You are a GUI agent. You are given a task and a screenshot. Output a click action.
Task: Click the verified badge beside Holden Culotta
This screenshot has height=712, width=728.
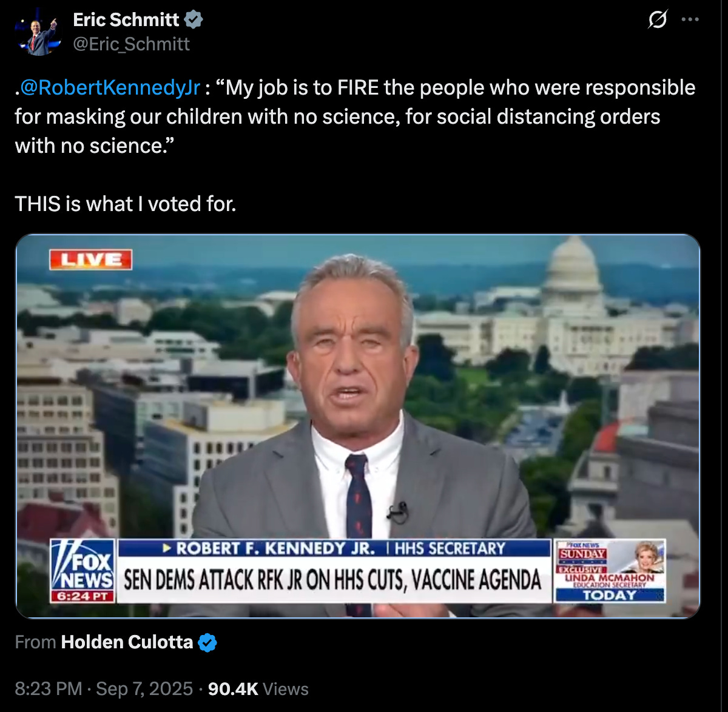point(207,642)
